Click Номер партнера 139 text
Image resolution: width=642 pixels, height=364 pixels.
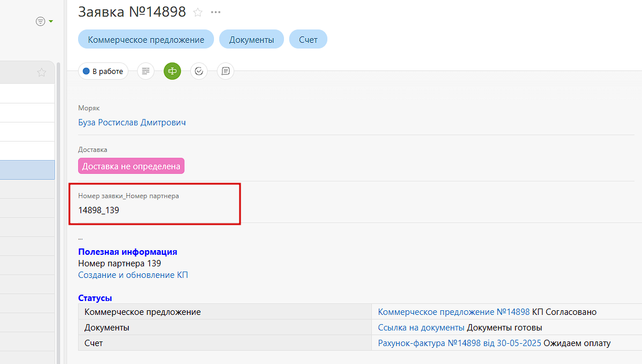tap(120, 263)
